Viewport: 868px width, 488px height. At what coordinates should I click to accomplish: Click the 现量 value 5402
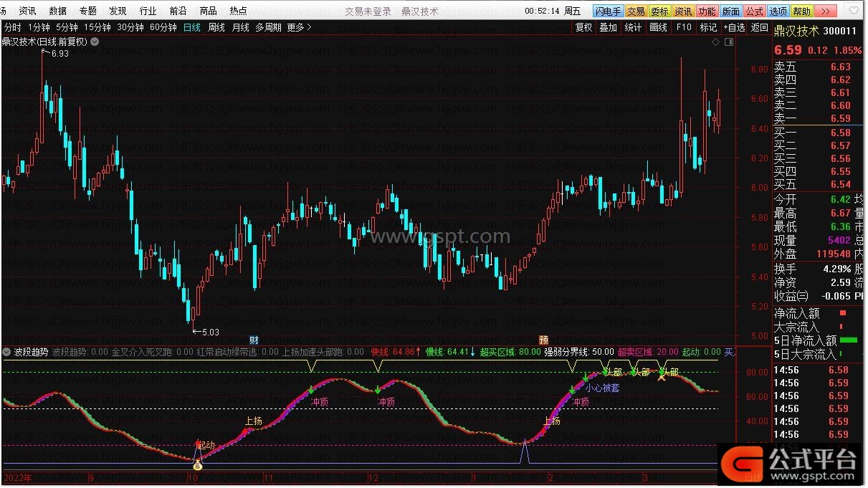(x=838, y=240)
